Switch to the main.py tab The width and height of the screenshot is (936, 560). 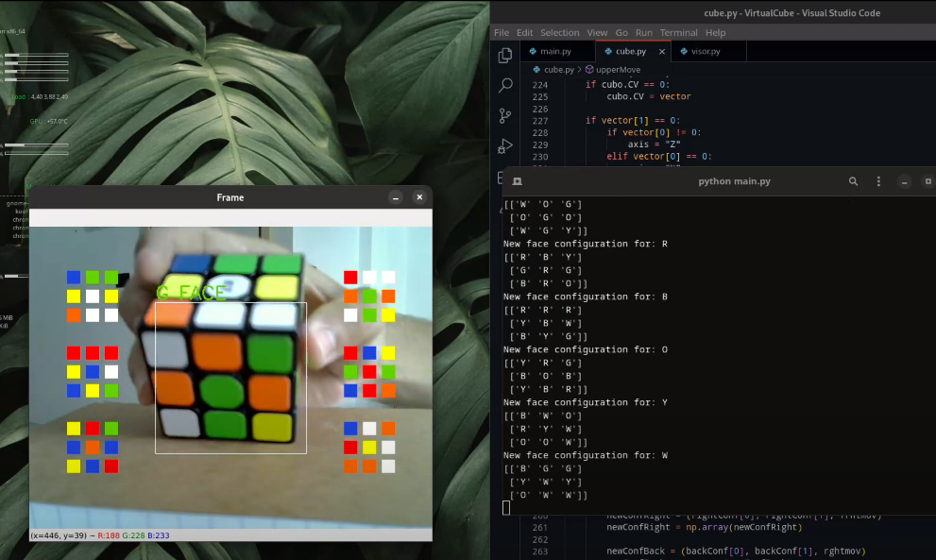click(556, 52)
